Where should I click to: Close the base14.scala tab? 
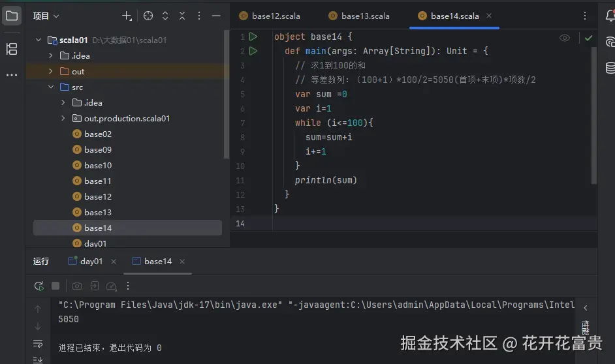[489, 16]
